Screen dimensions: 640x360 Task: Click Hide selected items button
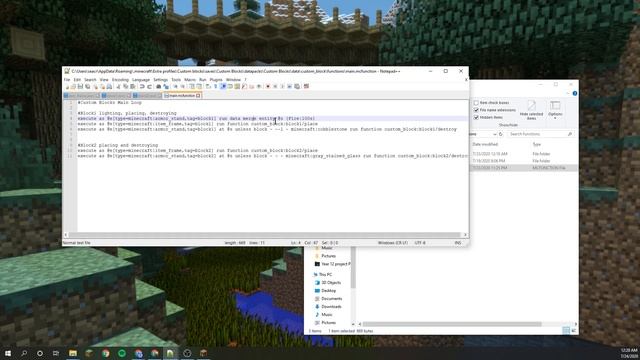click(x=531, y=110)
